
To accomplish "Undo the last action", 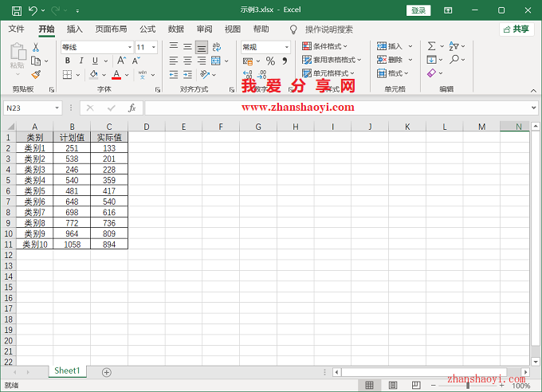I will [x=33, y=10].
